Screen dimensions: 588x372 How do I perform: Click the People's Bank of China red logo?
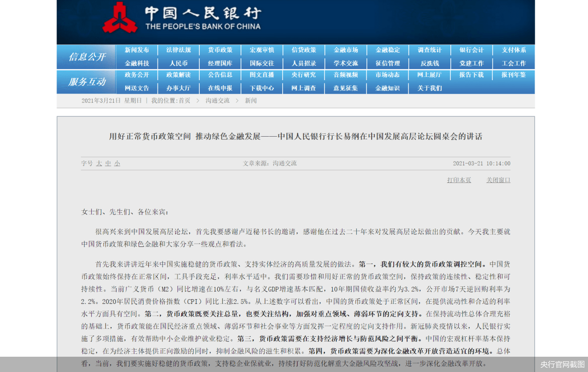coord(120,18)
